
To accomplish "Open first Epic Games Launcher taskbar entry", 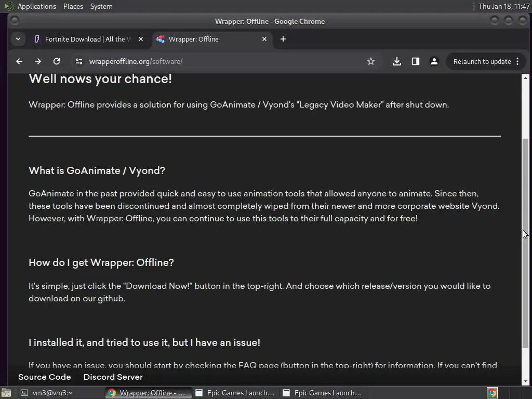I will pyautogui.click(x=236, y=393).
